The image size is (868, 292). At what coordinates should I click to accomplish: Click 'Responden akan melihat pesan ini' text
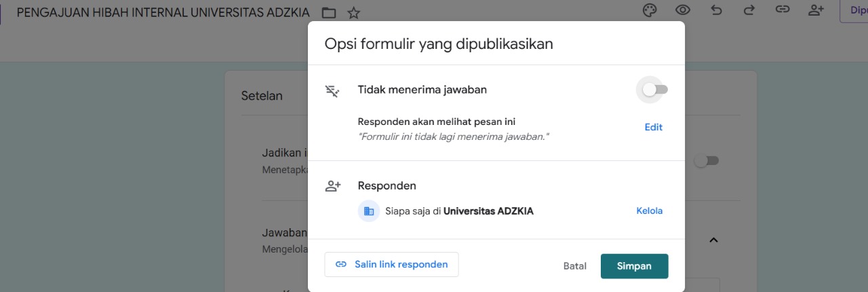coord(437,122)
